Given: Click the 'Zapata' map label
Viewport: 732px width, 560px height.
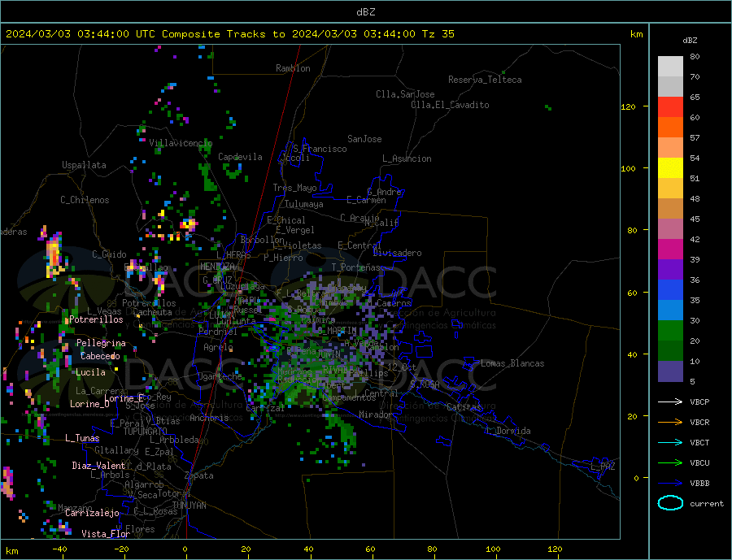Looking at the screenshot, I should tap(199, 475).
